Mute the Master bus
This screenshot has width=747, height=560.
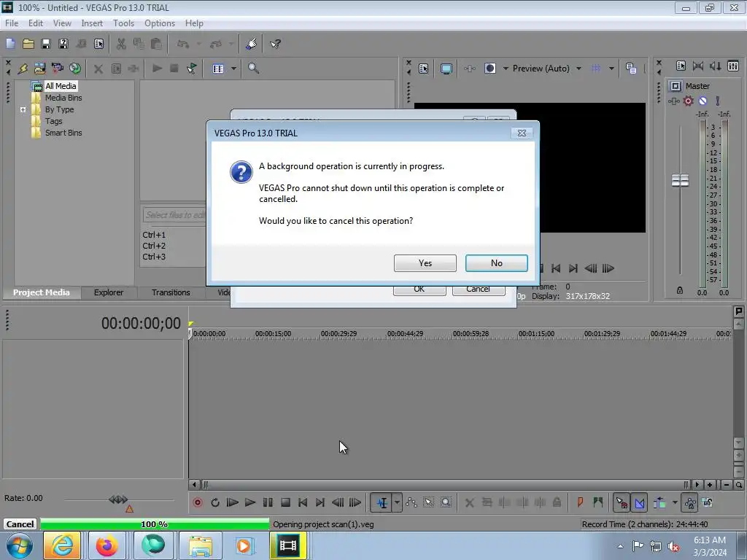tap(703, 101)
